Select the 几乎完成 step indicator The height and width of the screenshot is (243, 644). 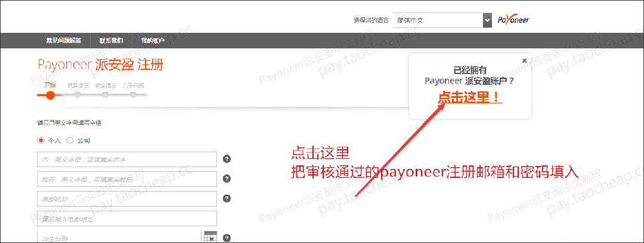(132, 95)
